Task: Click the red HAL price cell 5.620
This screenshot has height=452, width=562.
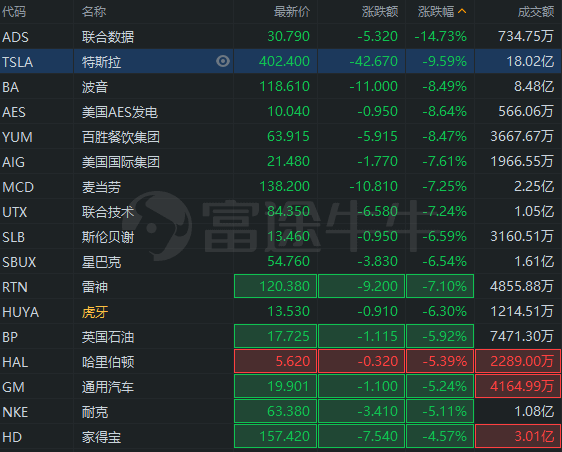Action: point(275,361)
